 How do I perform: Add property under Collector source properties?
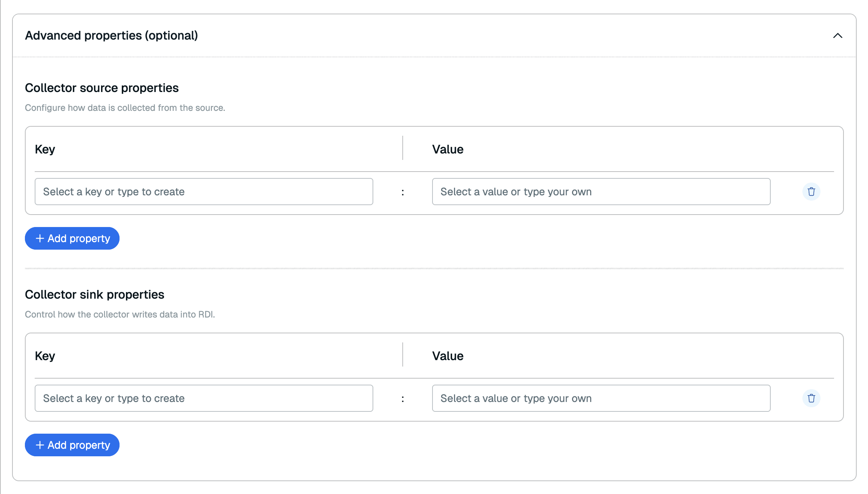pos(72,238)
